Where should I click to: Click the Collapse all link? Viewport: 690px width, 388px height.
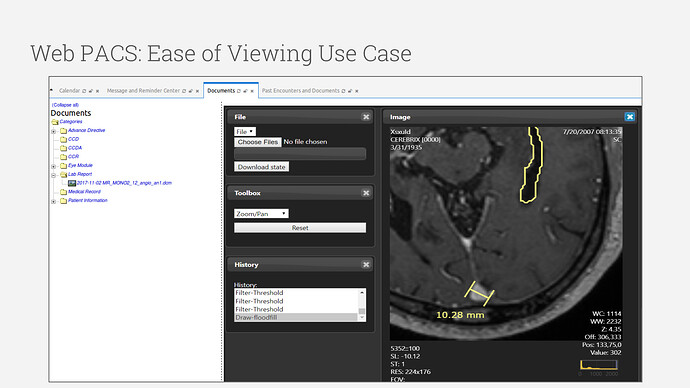click(x=65, y=105)
